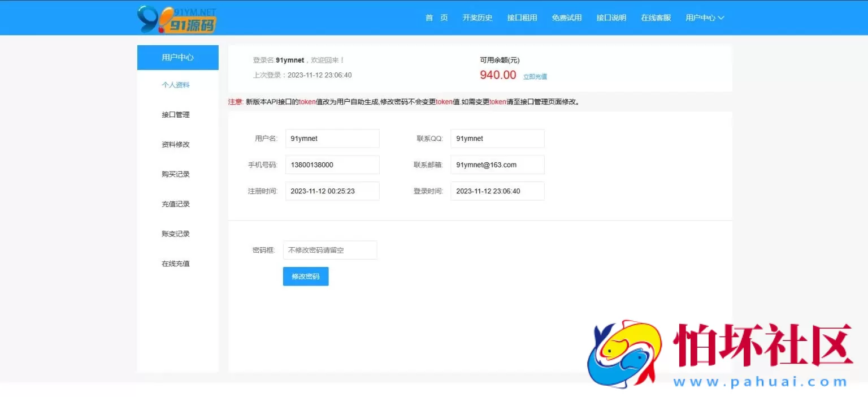The image size is (868, 397).
Task: Open 购买记录 in the sidebar
Action: [176, 174]
